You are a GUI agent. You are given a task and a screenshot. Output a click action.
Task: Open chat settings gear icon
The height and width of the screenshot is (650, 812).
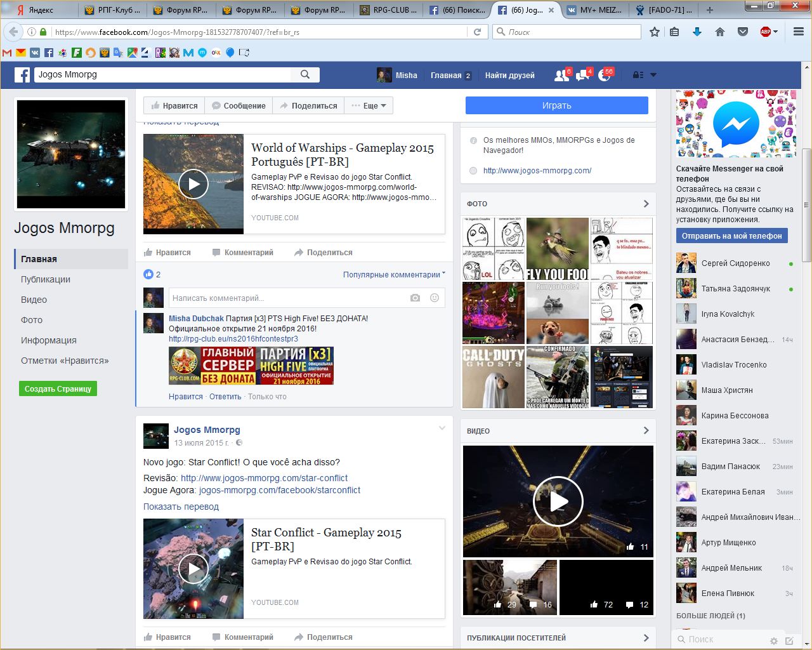coord(773,640)
